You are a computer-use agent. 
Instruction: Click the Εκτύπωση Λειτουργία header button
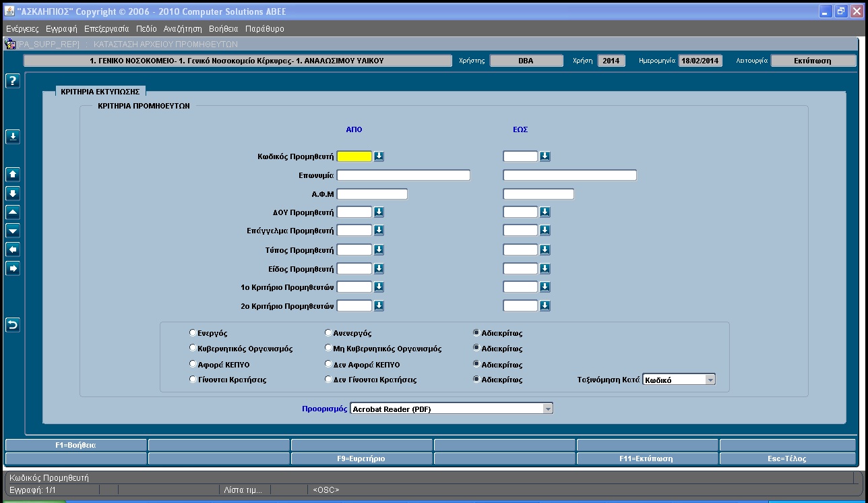(x=813, y=61)
